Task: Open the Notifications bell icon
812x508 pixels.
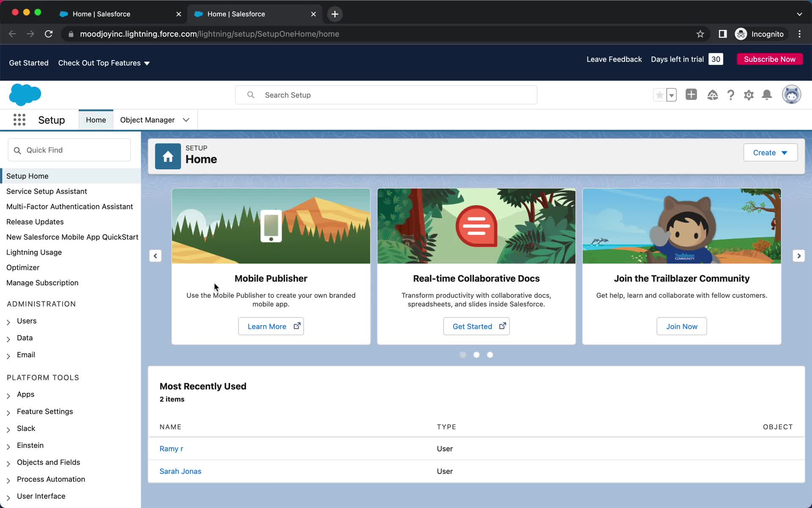Action: point(767,95)
